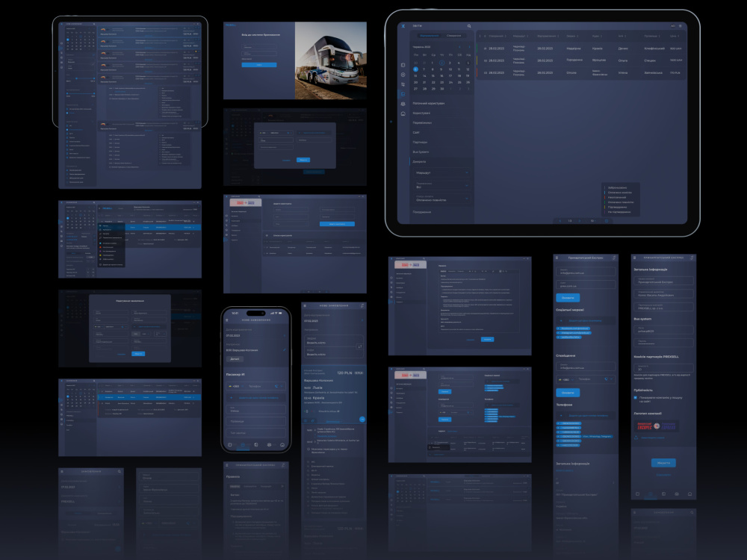Click the menu icon beside the AD avatar
747x560 pixels.
(x=681, y=25)
